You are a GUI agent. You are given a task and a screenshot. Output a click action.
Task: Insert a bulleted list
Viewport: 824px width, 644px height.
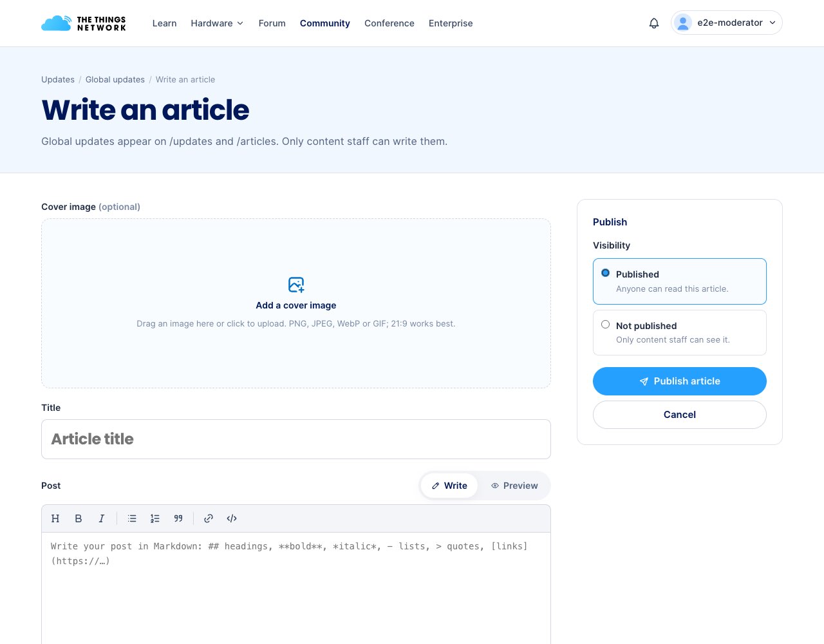coord(132,518)
